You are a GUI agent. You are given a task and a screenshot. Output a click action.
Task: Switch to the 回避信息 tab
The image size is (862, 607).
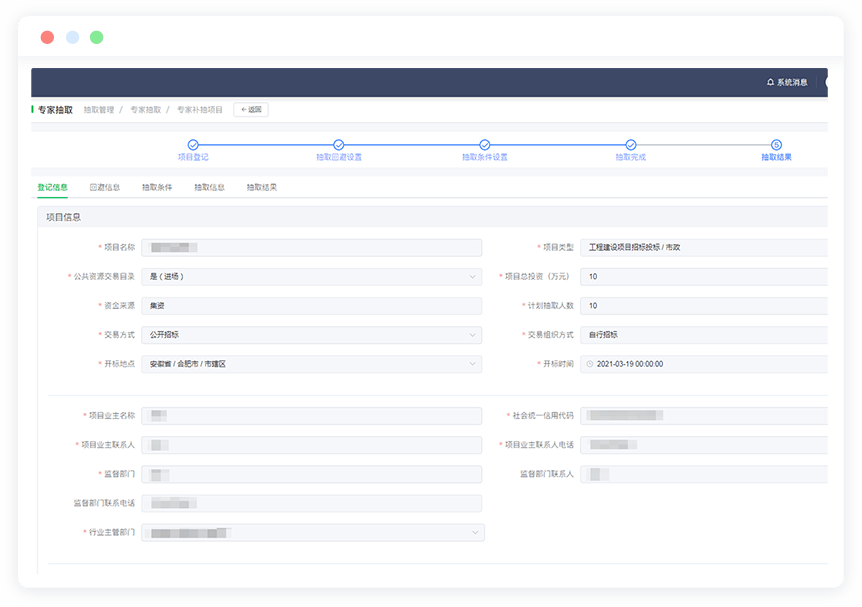tap(105, 187)
